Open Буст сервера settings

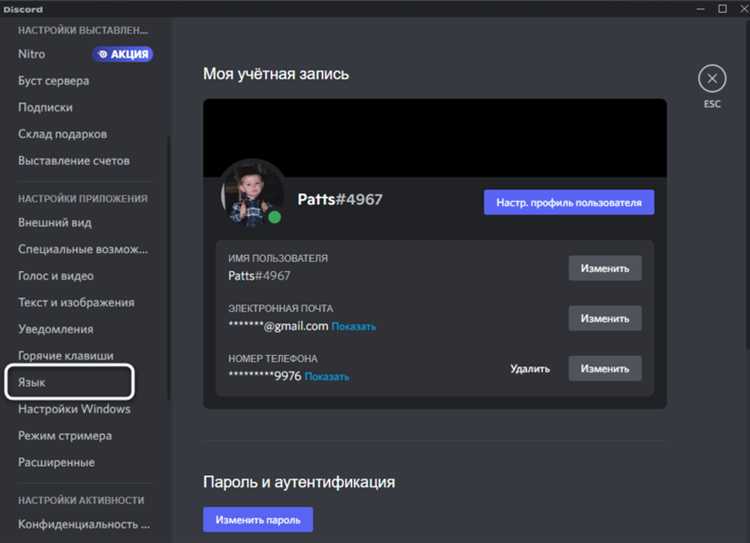tap(53, 81)
